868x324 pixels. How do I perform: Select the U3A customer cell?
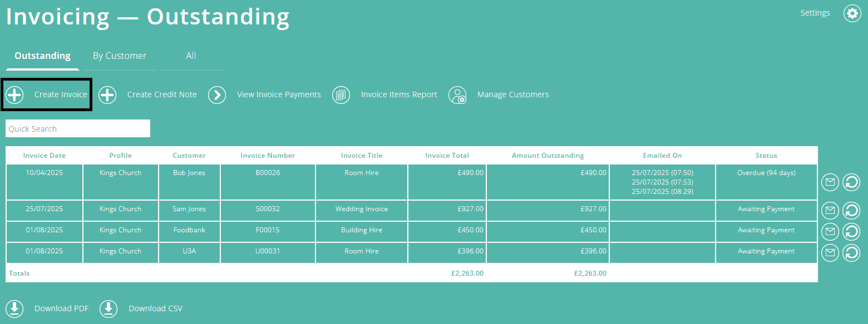pos(189,253)
